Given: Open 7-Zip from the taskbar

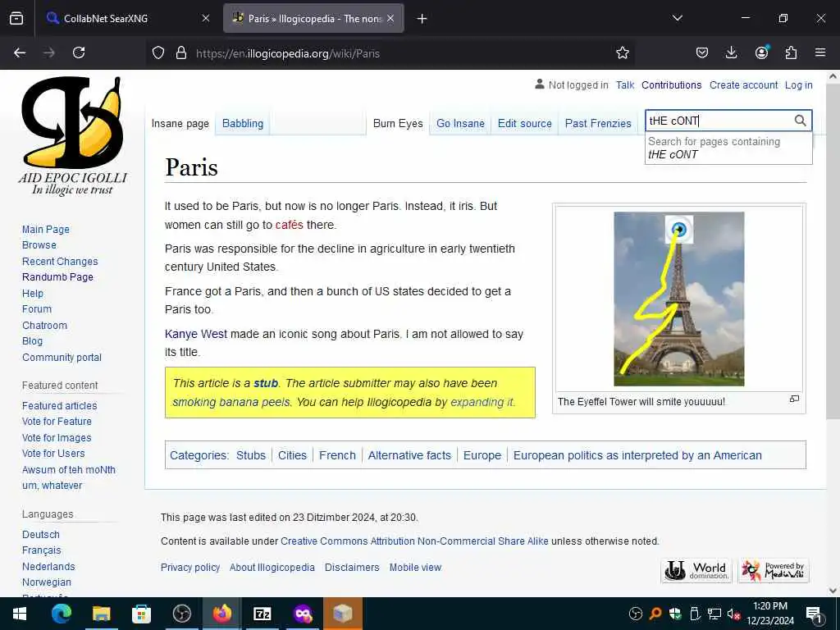Looking at the screenshot, I should tap(262, 614).
